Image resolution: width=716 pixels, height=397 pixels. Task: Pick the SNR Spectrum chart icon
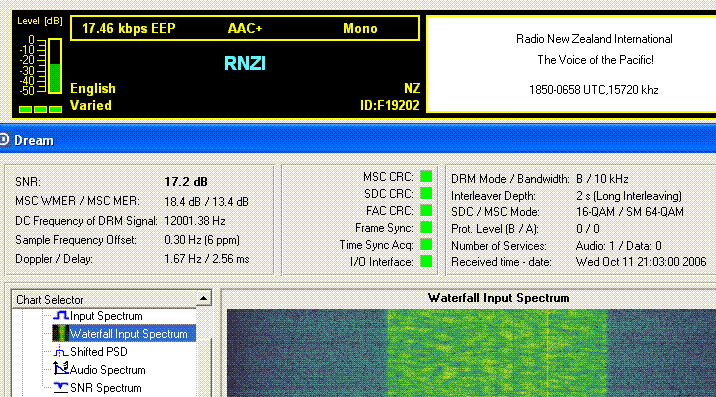[60, 387]
